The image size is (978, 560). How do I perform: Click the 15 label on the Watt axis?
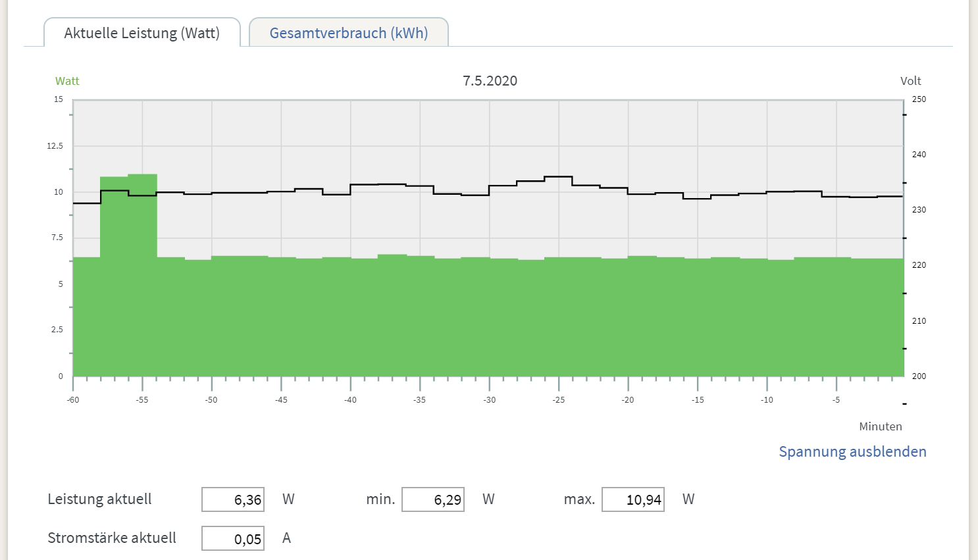59,99
